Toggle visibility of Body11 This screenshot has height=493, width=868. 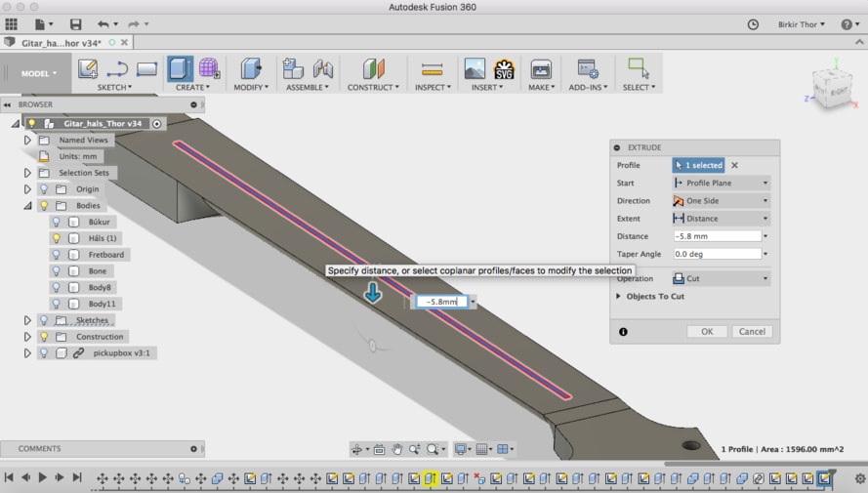pyautogui.click(x=56, y=304)
